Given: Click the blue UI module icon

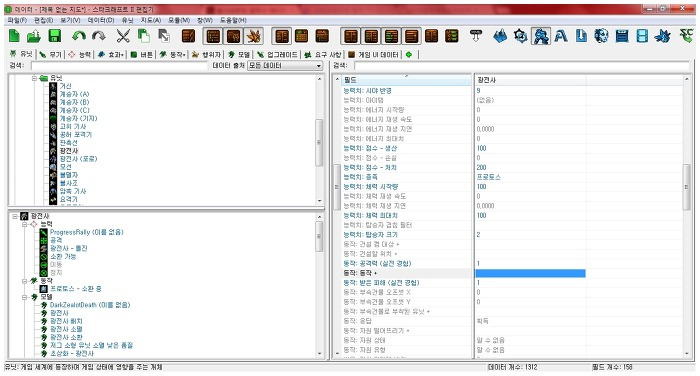Looking at the screenshot, I should [x=622, y=36].
